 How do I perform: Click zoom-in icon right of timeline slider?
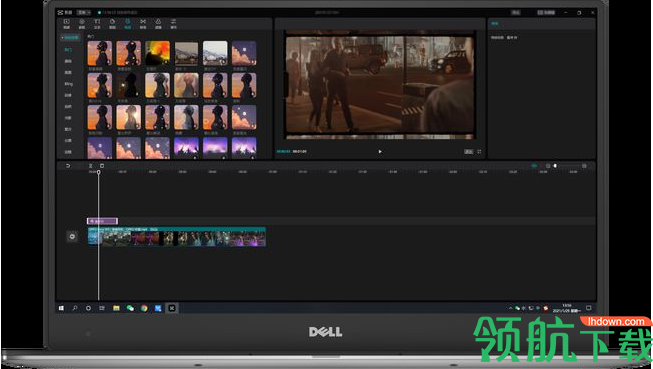584,166
